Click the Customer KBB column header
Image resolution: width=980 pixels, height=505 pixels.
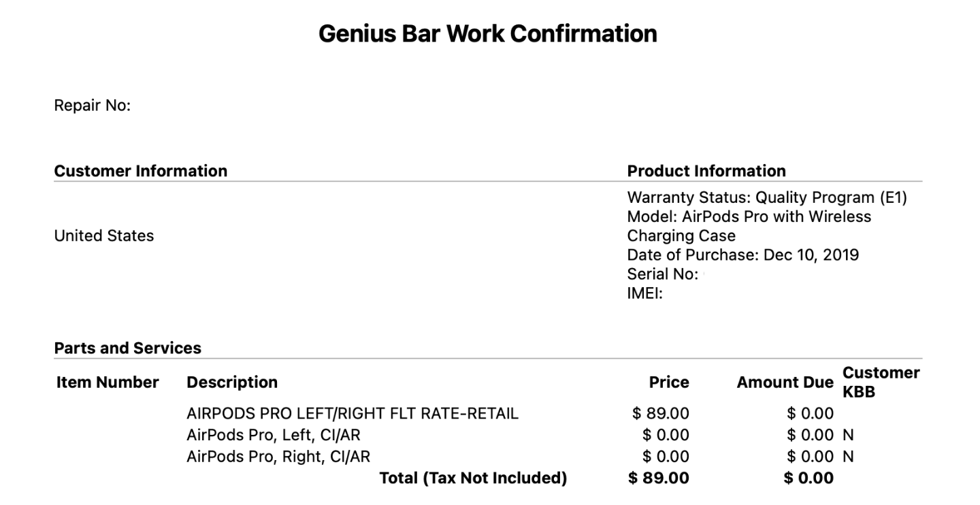coord(881,382)
